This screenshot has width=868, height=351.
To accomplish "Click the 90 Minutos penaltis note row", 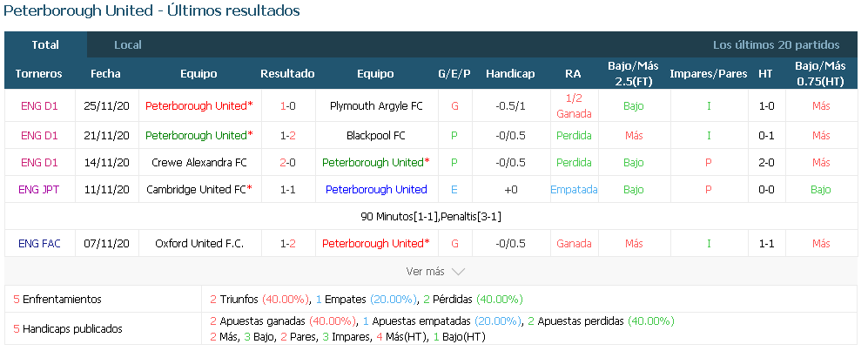I will click(431, 217).
